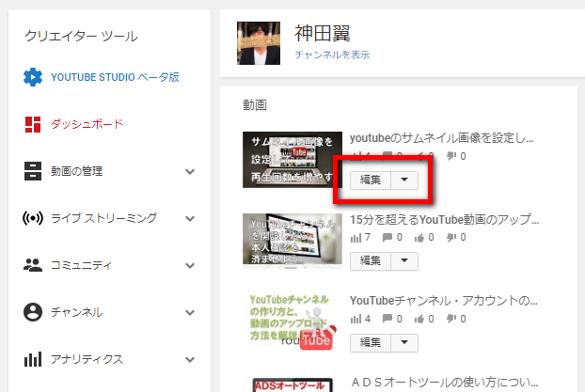Click likes icon of YouTubeチャンネル・アカウント video
The height and width of the screenshot is (392, 585).
click(x=419, y=319)
